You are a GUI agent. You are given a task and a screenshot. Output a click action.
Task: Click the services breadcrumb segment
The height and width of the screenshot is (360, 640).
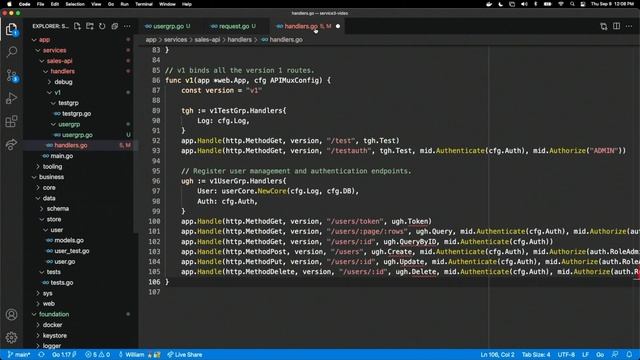point(176,40)
